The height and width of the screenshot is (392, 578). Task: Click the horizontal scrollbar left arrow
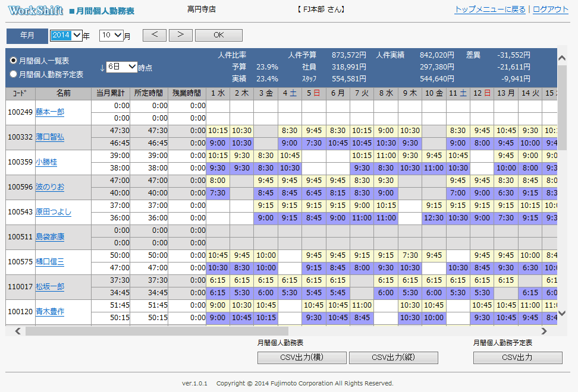pyautogui.click(x=17, y=331)
